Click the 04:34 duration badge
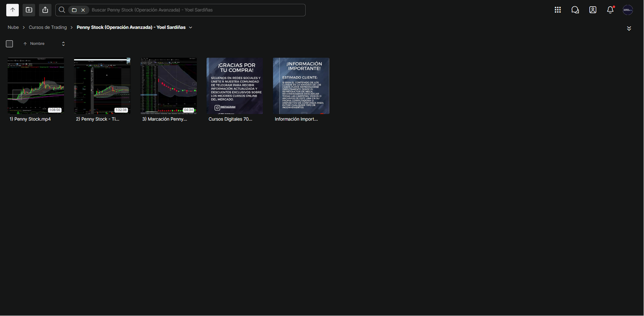The height and width of the screenshot is (316, 644). [x=189, y=110]
